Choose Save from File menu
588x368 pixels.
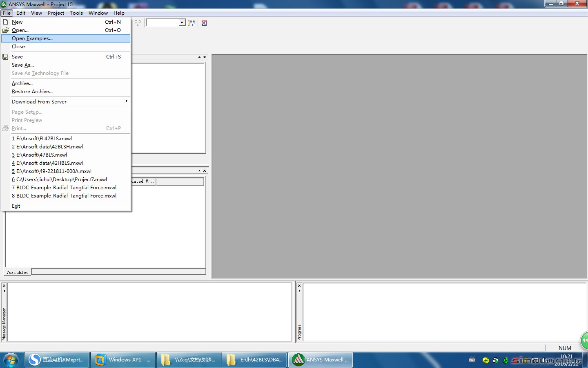(66, 57)
